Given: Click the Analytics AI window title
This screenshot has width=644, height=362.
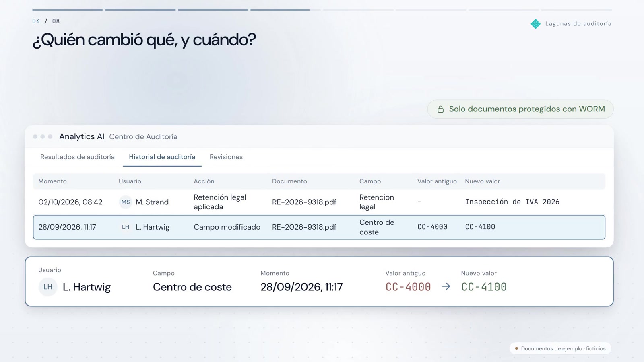Looking at the screenshot, I should [x=82, y=137].
